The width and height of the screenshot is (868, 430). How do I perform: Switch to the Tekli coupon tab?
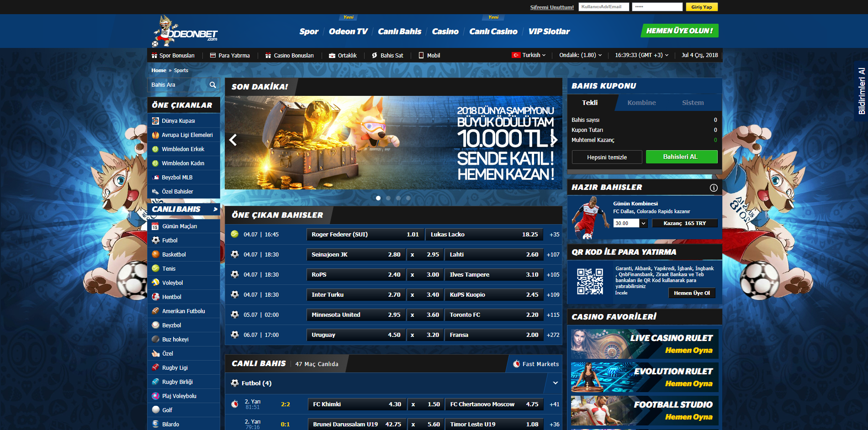tap(590, 103)
